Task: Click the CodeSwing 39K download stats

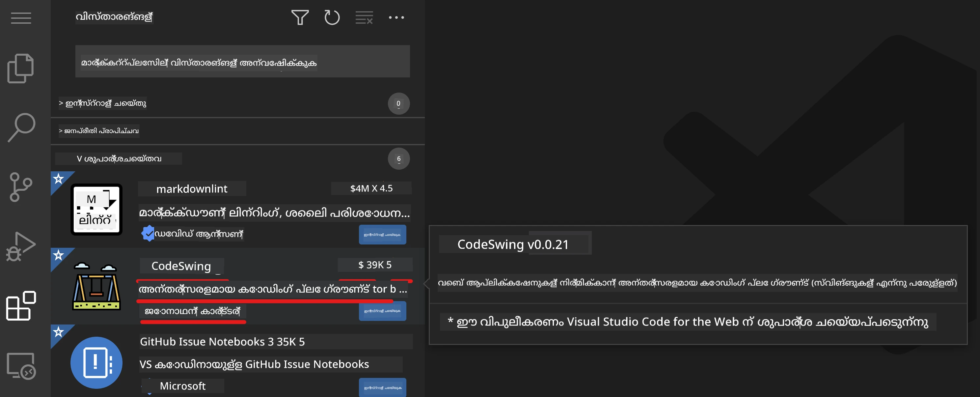Action: 375,265
